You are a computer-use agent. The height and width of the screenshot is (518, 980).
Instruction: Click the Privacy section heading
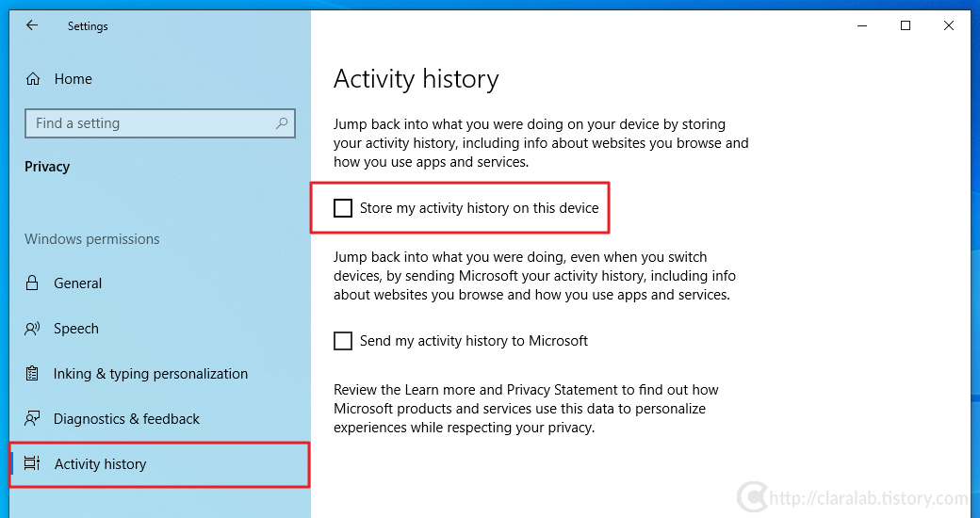pyautogui.click(x=47, y=167)
